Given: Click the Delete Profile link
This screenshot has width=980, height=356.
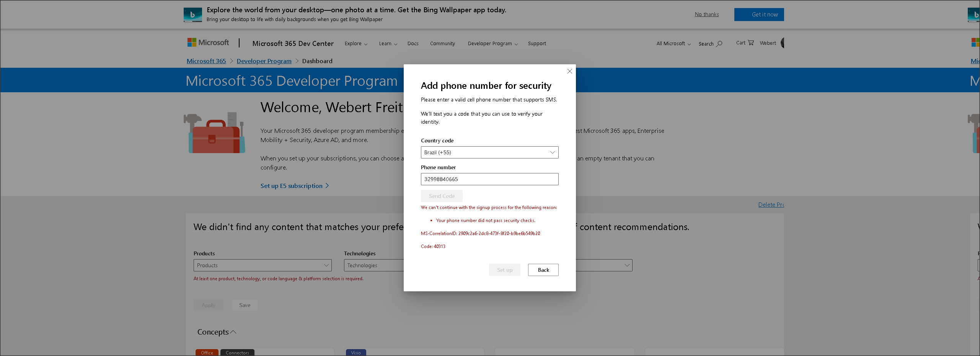Looking at the screenshot, I should (771, 205).
